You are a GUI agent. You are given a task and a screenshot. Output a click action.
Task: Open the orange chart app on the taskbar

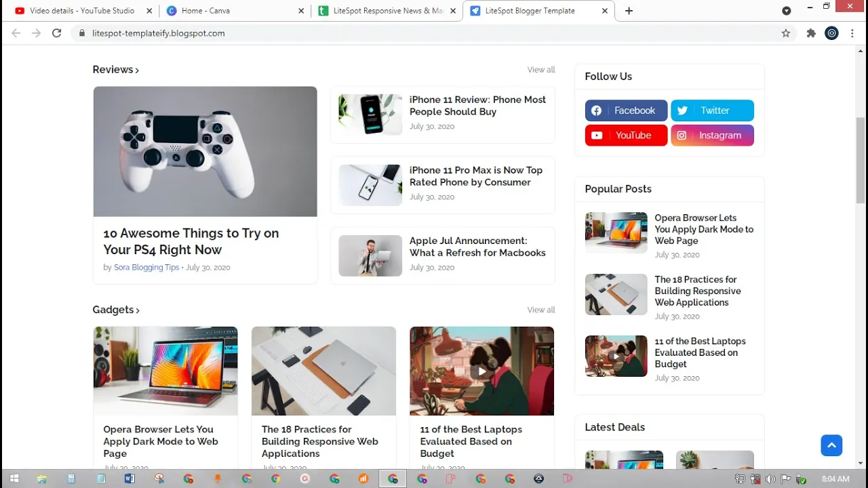pos(363,479)
